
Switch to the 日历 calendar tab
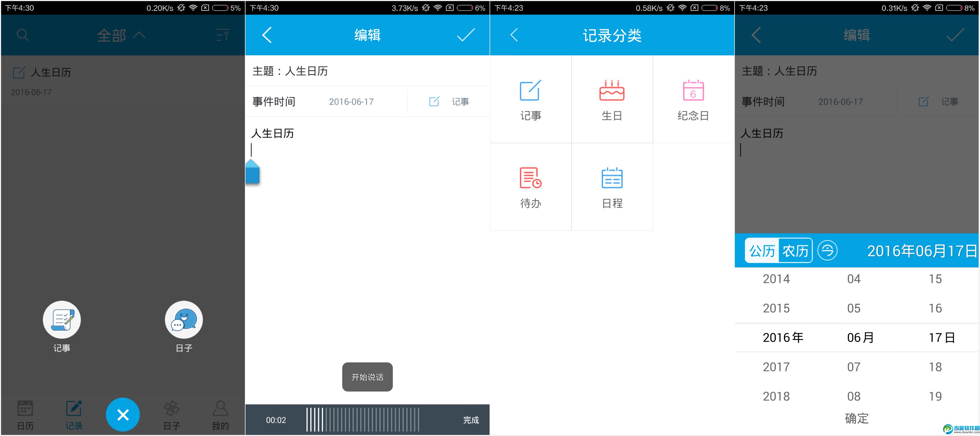(x=25, y=415)
